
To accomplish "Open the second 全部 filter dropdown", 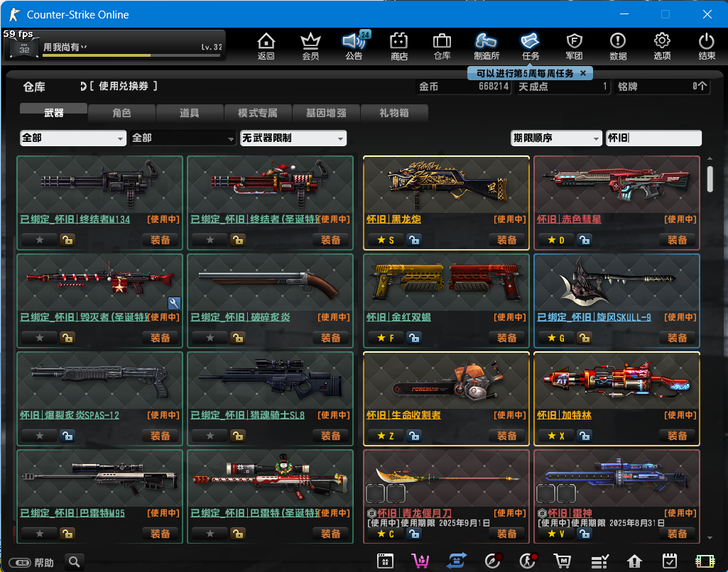I will point(183,138).
